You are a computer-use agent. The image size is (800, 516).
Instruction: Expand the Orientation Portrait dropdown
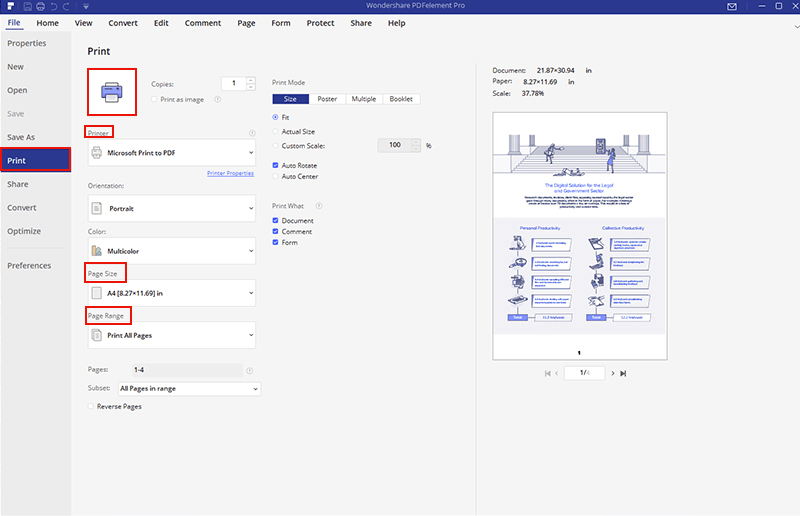click(x=172, y=209)
